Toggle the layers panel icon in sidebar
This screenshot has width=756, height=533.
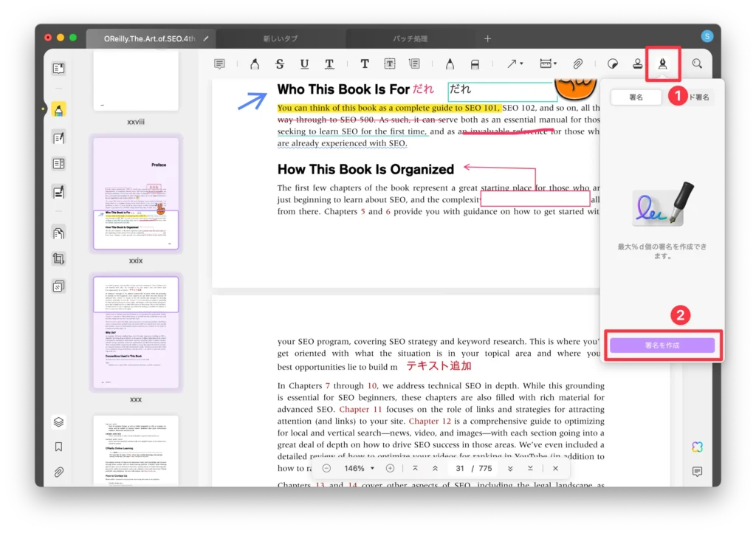(58, 422)
